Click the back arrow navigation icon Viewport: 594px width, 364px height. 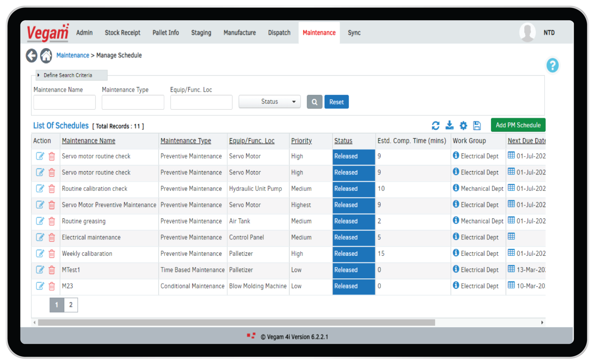[x=32, y=56]
